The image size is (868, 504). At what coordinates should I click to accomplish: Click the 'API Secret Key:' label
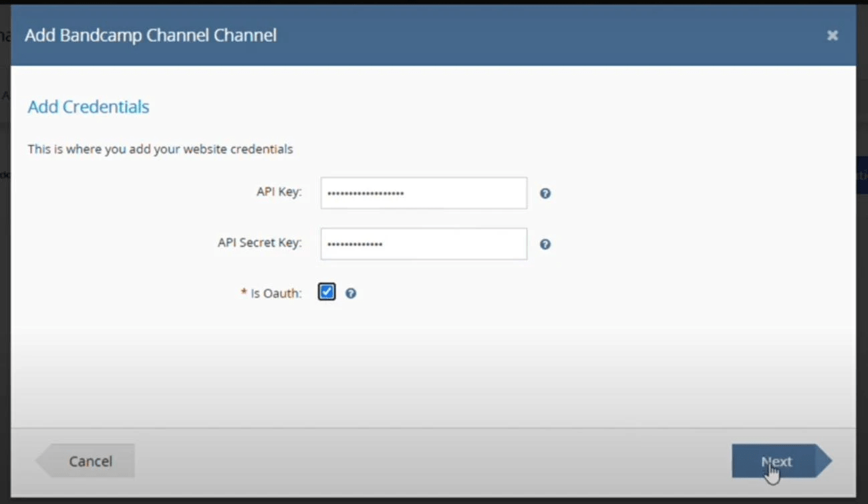259,243
